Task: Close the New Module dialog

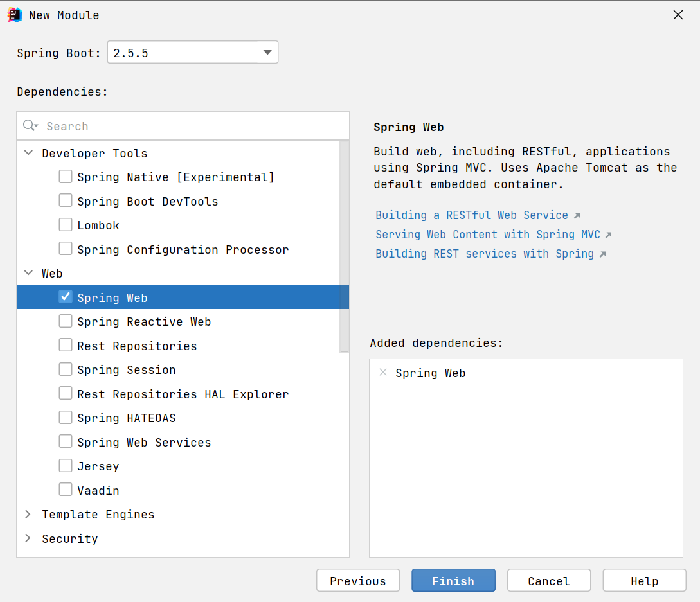Action: click(678, 15)
